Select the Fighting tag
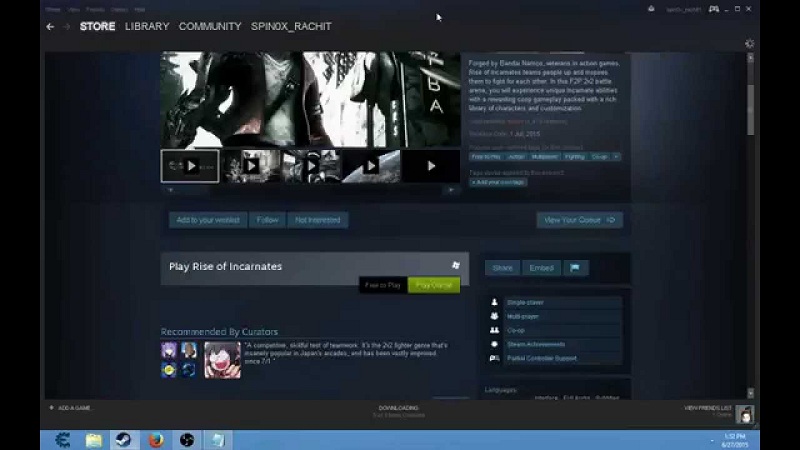 pos(574,157)
